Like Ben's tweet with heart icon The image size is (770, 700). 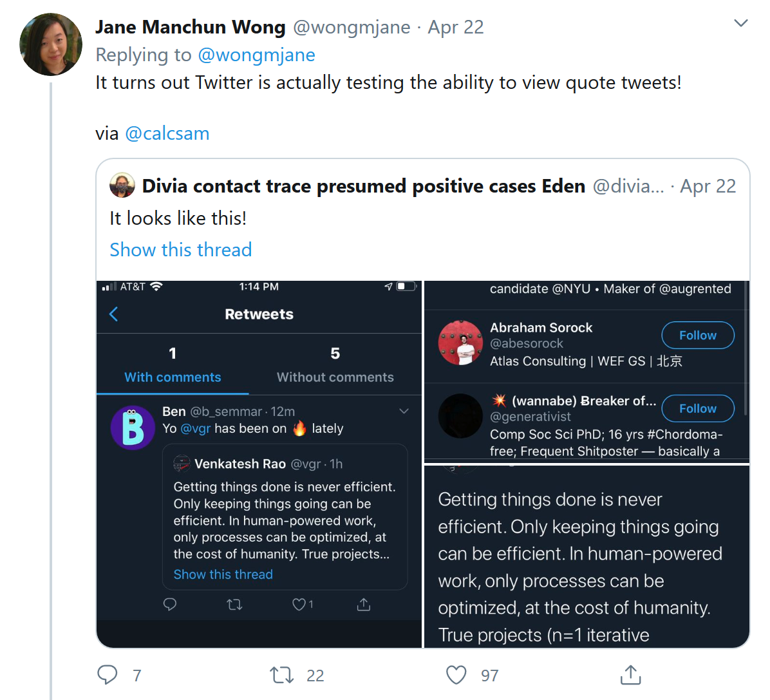[299, 604]
